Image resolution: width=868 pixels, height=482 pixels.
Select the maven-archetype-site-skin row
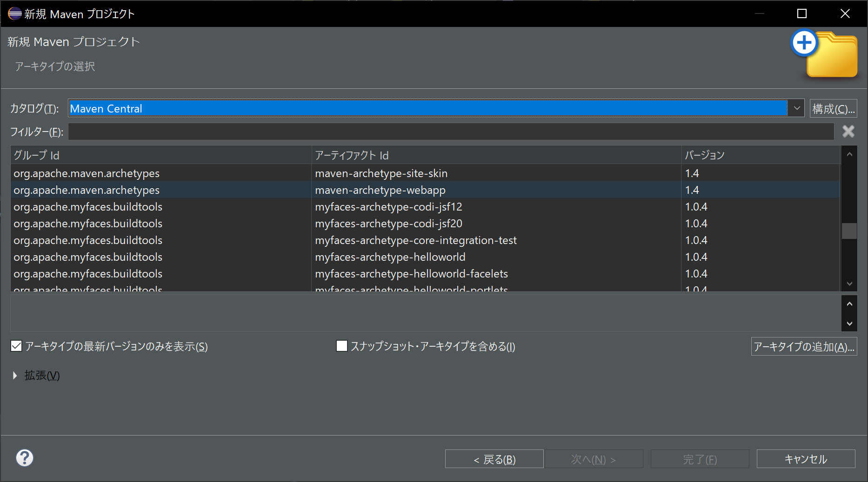425,173
